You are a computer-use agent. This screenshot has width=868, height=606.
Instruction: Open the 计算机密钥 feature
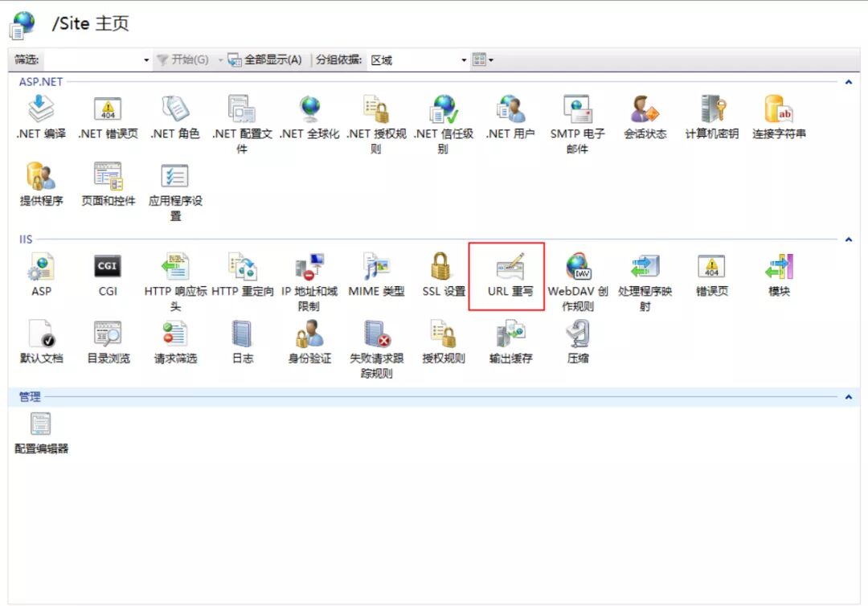pyautogui.click(x=712, y=117)
